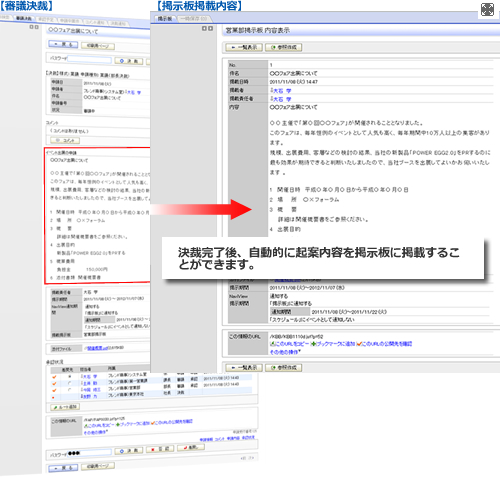Collapse the bulletin sidebar with the left arrow icon
Screen dimensions: 500x477
(x=204, y=29)
